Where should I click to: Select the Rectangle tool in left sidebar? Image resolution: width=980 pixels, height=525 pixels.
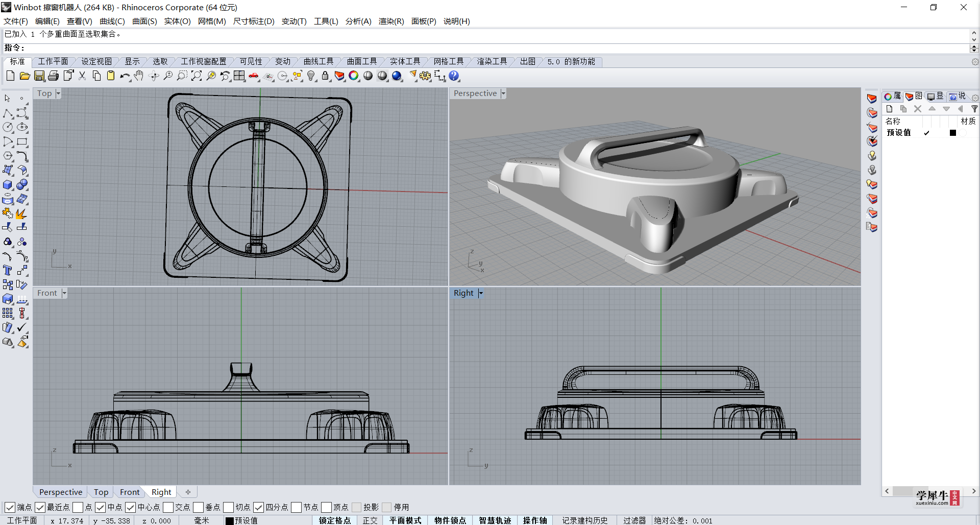(x=22, y=141)
